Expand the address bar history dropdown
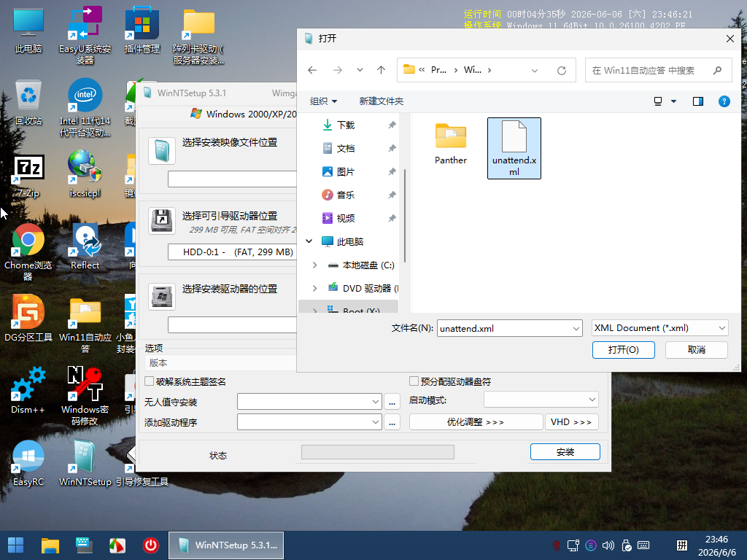 pos(535,71)
